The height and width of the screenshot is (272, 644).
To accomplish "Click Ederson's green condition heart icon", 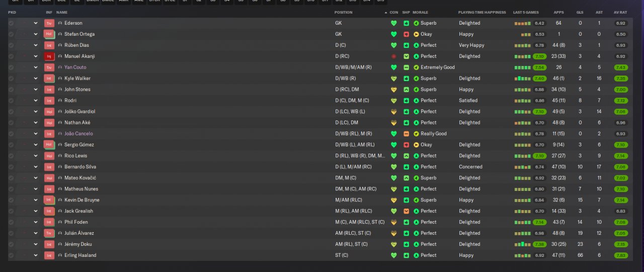I will 394,23.
